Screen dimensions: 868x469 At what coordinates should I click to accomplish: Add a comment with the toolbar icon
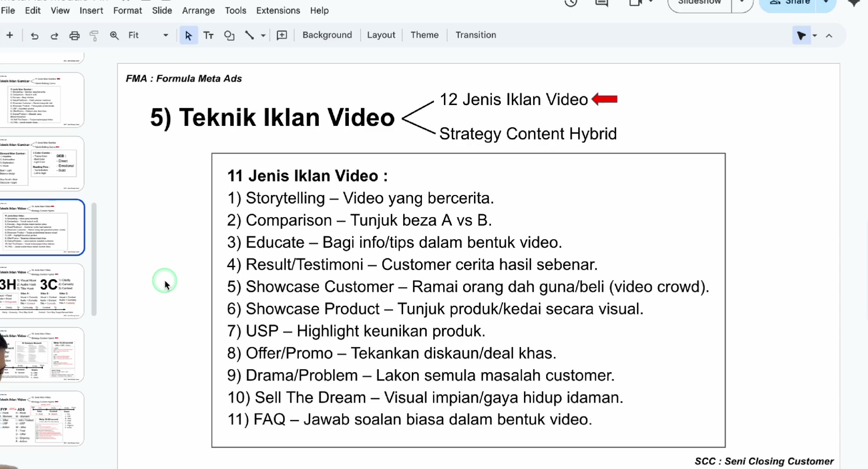click(x=282, y=35)
